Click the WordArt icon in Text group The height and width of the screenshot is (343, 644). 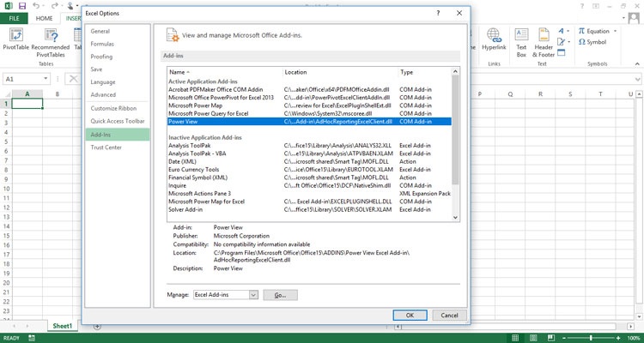click(561, 31)
